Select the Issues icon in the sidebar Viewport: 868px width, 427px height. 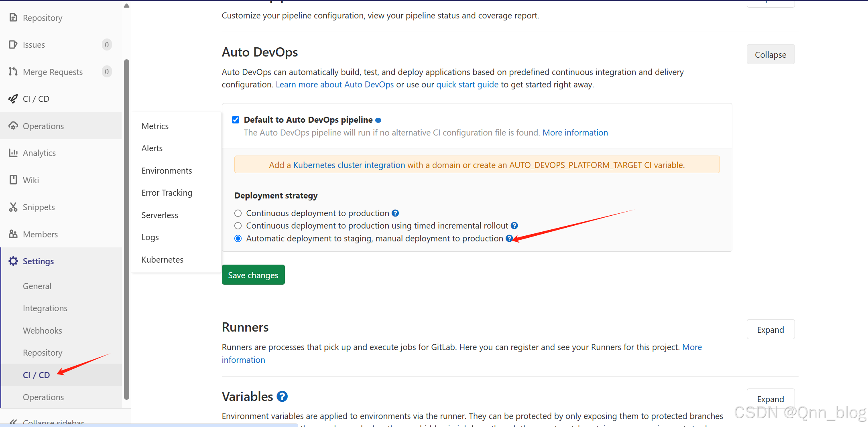(x=13, y=45)
